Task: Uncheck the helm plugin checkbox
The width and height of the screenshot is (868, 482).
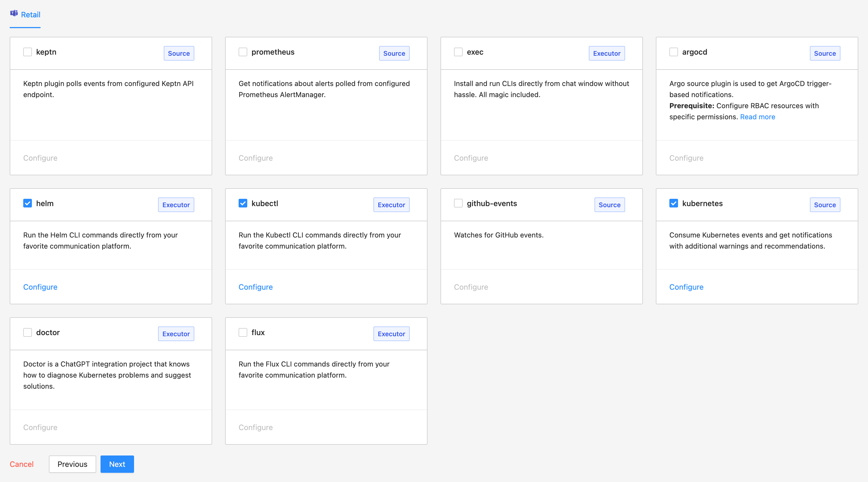Action: coord(28,203)
